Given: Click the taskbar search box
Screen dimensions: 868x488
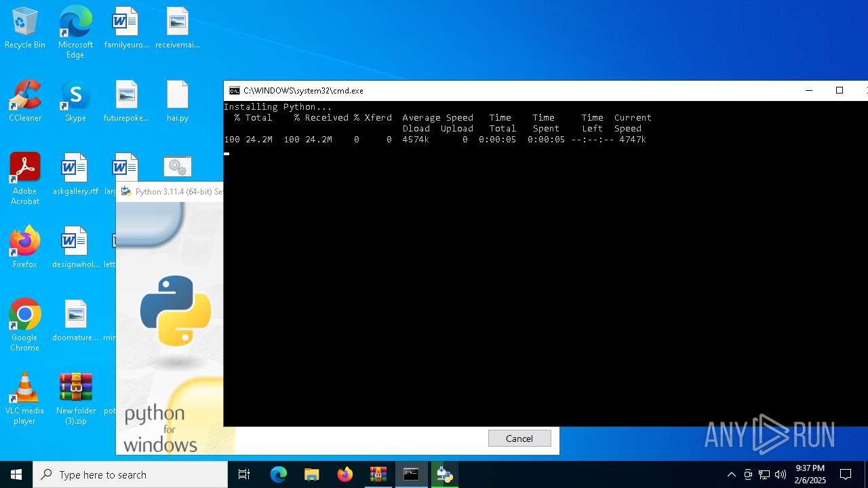Looking at the screenshot, I should click(130, 474).
